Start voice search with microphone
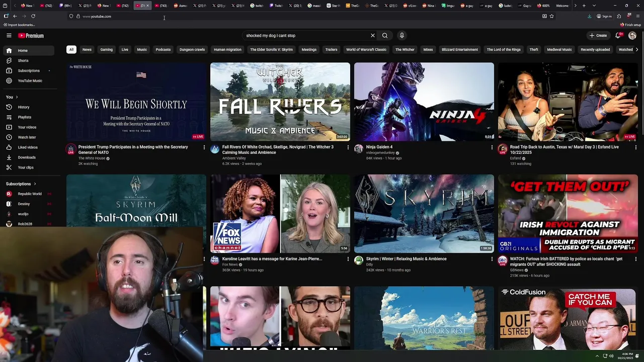644x362 pixels. 401,36
